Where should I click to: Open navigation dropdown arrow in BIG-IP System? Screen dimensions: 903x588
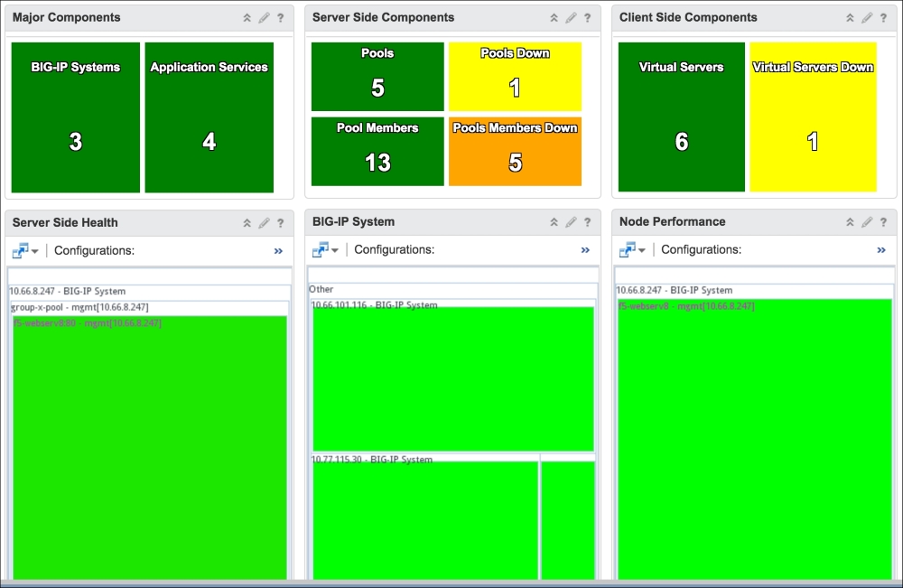(x=335, y=250)
